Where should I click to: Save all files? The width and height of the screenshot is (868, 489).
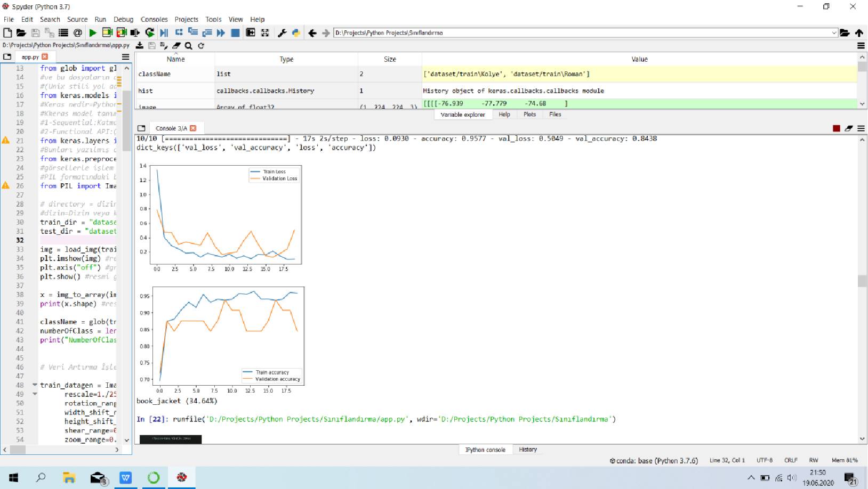(50, 32)
